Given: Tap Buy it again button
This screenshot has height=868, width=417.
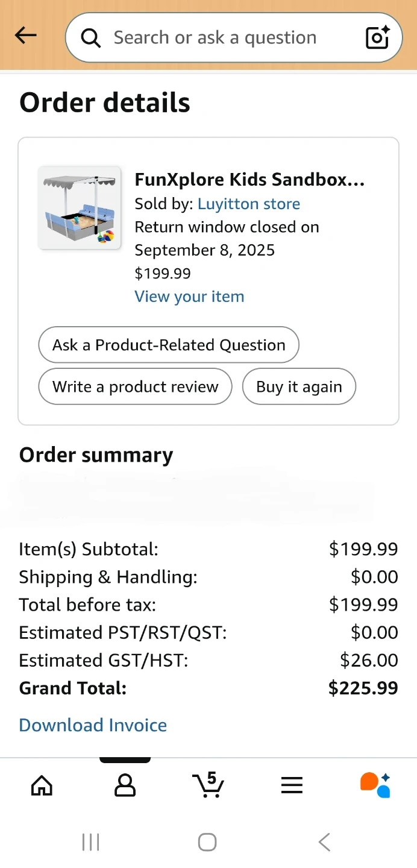Looking at the screenshot, I should 299,386.
